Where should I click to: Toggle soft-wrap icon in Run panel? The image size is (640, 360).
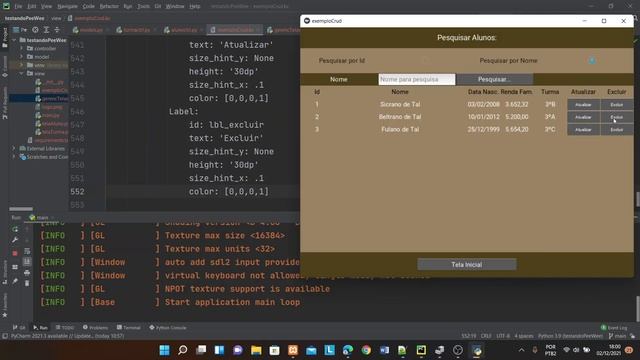click(27, 251)
